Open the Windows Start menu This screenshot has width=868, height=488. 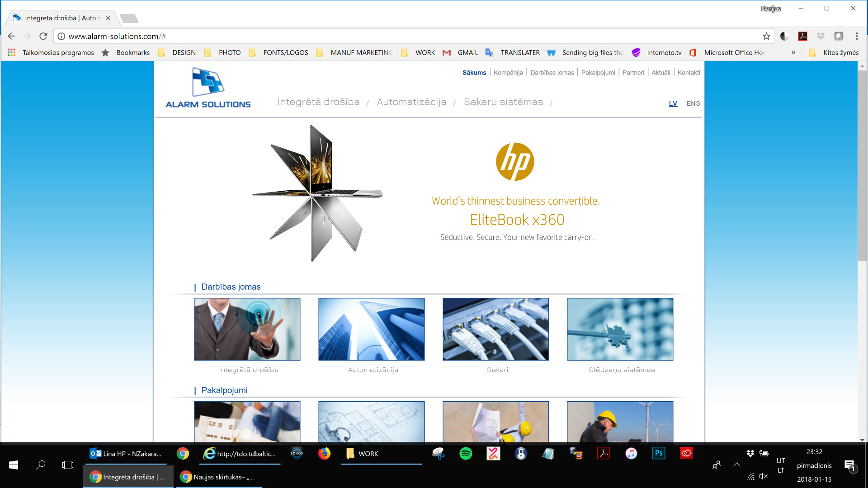click(x=14, y=465)
